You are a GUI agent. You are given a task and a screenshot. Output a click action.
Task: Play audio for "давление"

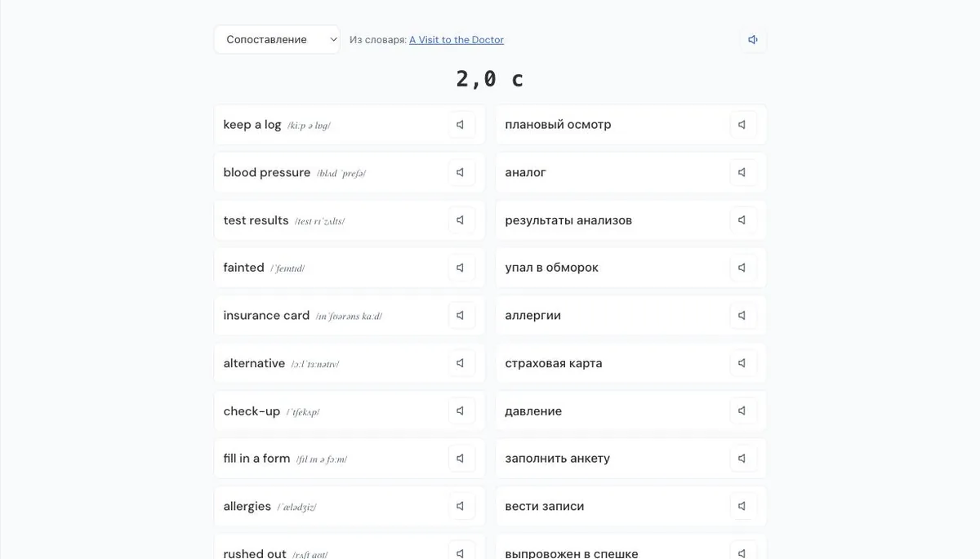[x=743, y=411]
